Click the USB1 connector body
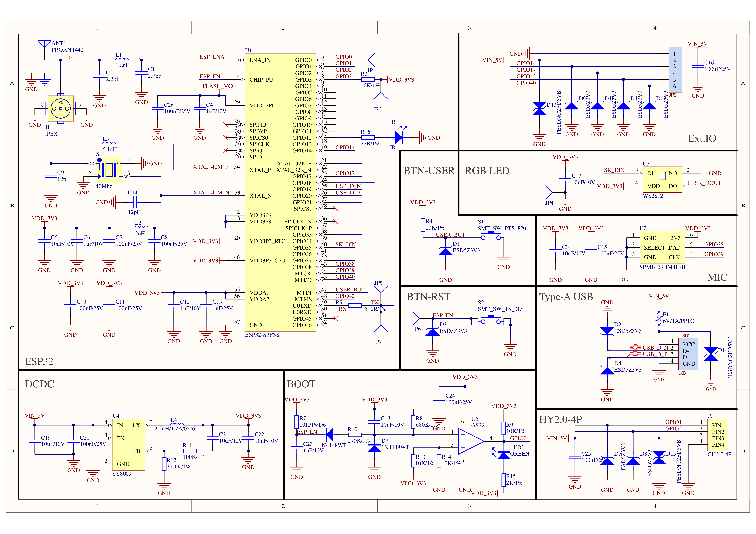Screen dimensions: 756x534 pos(688,354)
